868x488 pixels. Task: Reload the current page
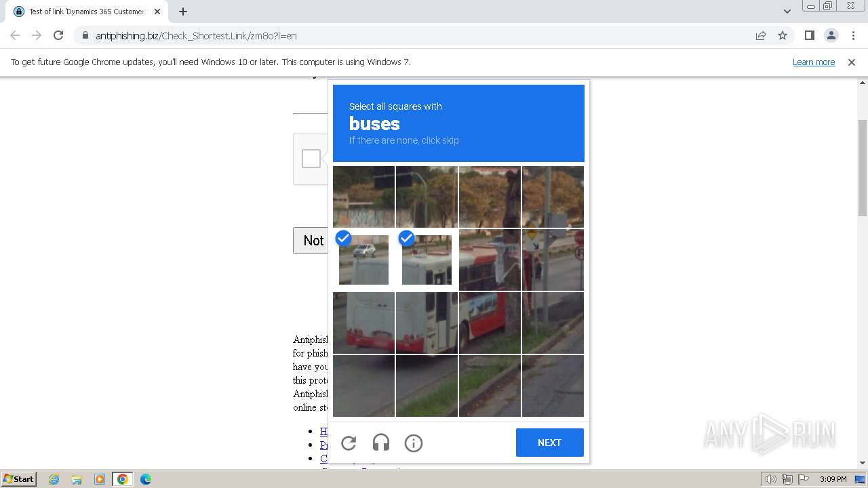click(58, 35)
